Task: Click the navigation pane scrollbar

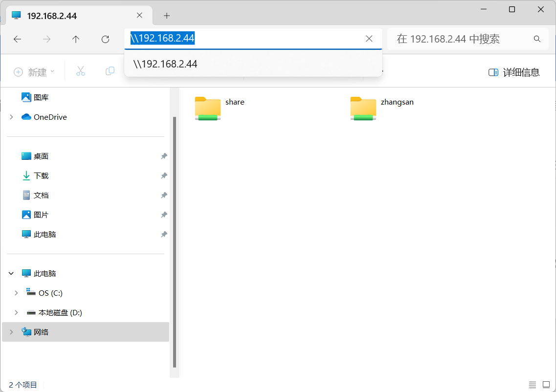Action: (x=175, y=244)
